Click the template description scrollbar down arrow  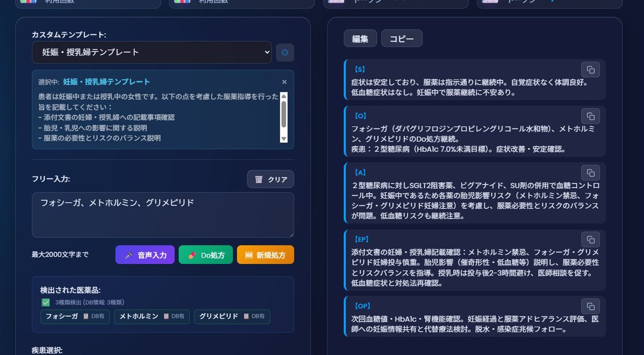[x=284, y=139]
